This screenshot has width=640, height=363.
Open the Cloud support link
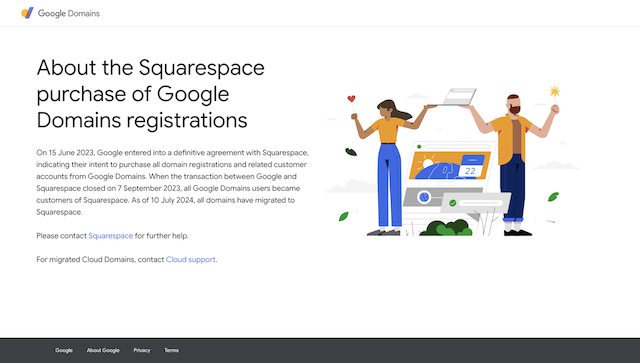[191, 259]
